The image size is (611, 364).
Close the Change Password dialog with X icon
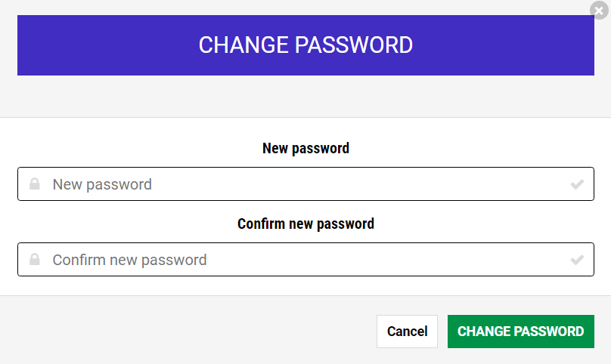click(x=599, y=10)
